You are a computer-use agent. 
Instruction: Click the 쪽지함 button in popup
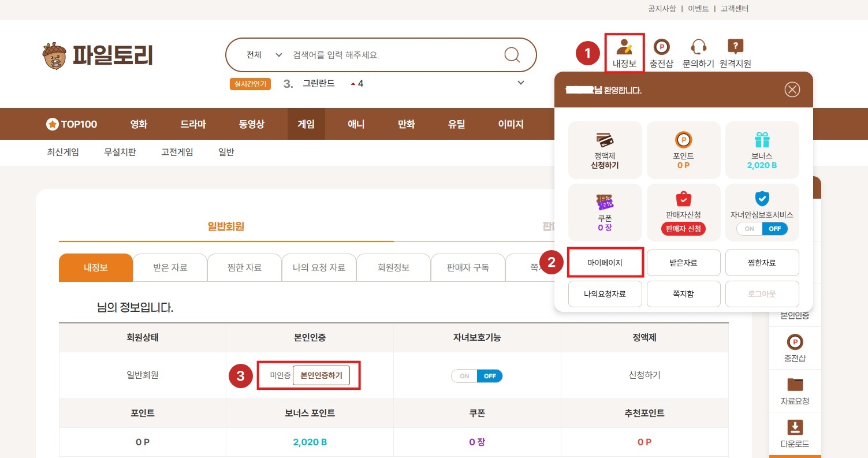pyautogui.click(x=684, y=294)
